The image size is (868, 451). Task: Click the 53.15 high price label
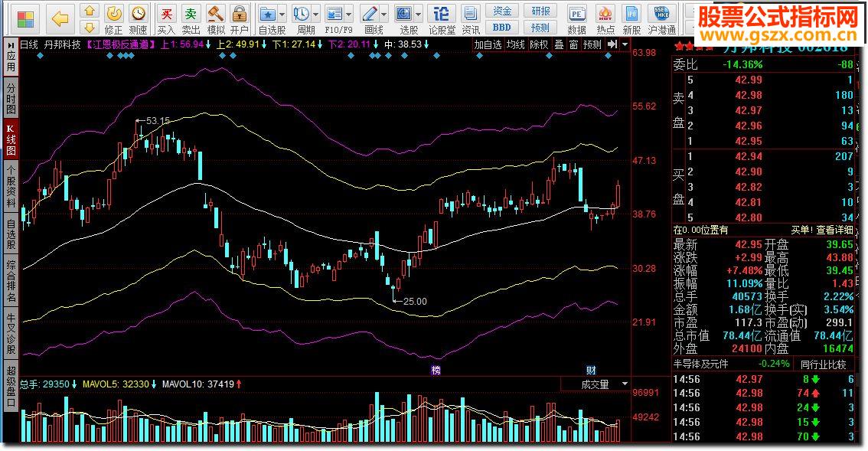158,121
